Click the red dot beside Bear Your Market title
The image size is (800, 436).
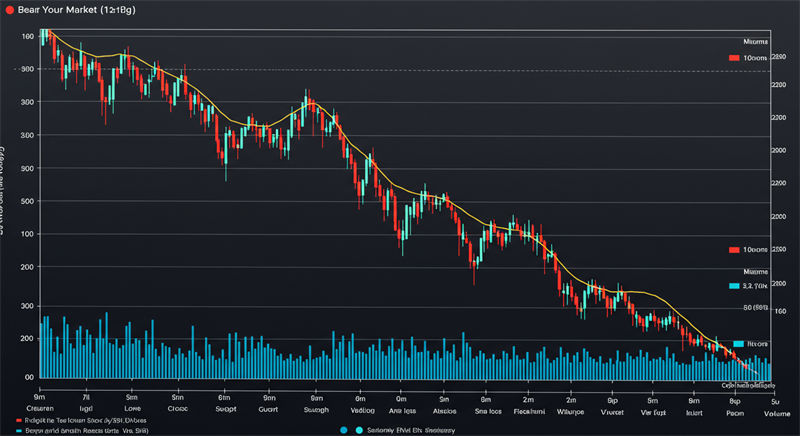pyautogui.click(x=8, y=9)
